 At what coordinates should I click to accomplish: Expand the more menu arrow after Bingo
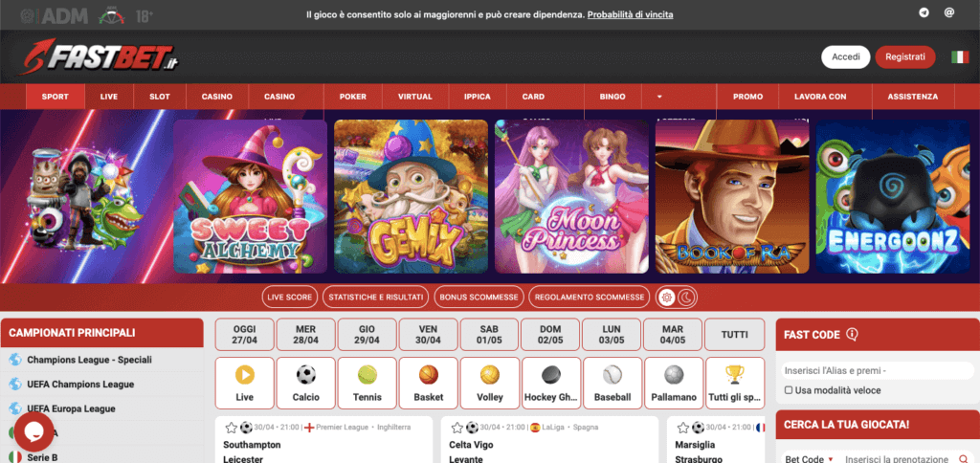point(658,97)
